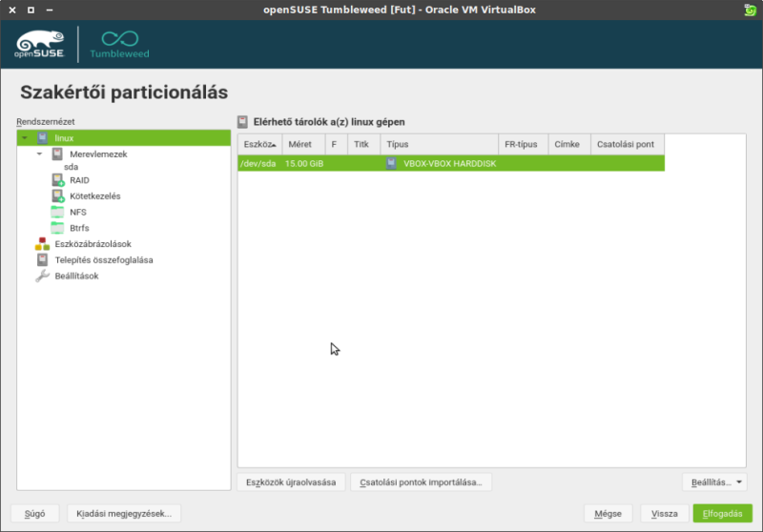Sort by the Csatolási pont column header

[625, 145]
